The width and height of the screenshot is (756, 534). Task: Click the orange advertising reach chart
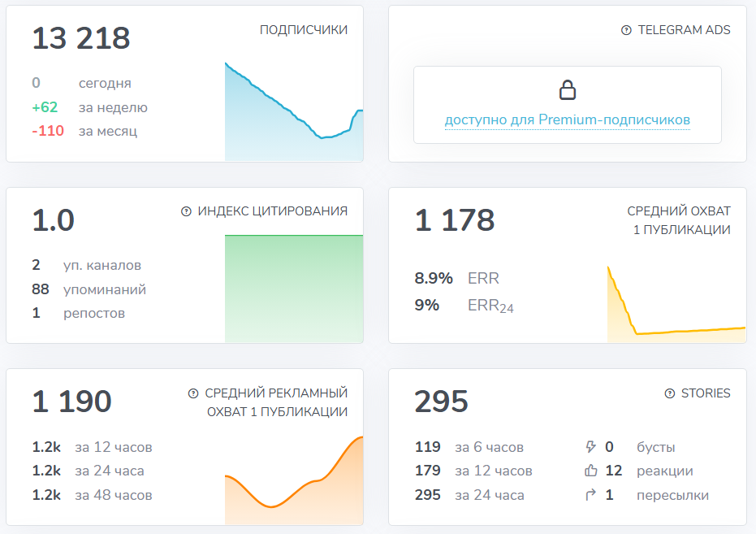[x=293, y=484]
